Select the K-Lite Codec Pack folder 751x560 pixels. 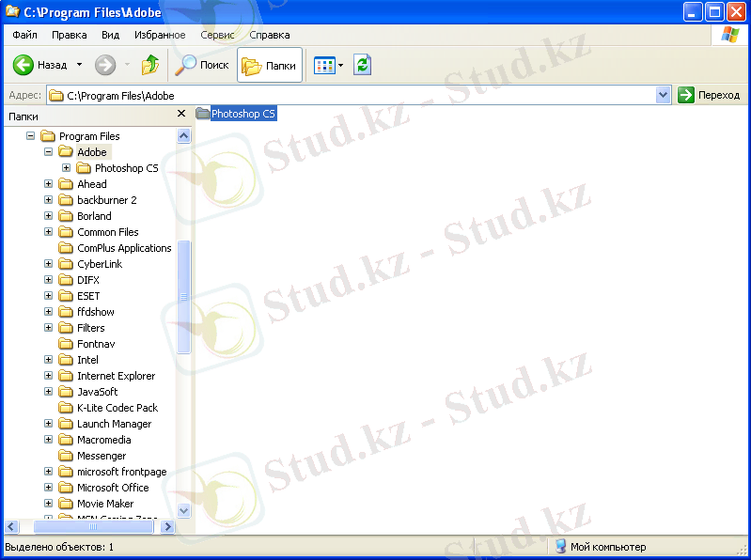117,408
